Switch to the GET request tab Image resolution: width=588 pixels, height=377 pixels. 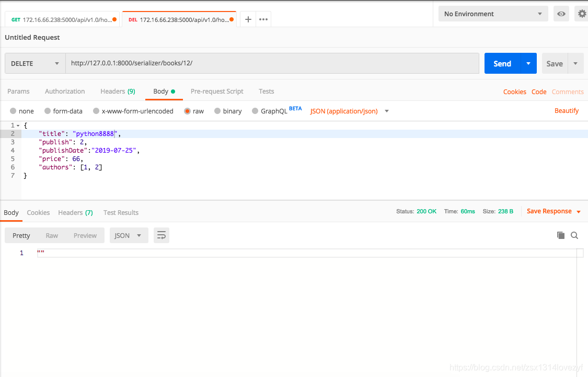[62, 19]
